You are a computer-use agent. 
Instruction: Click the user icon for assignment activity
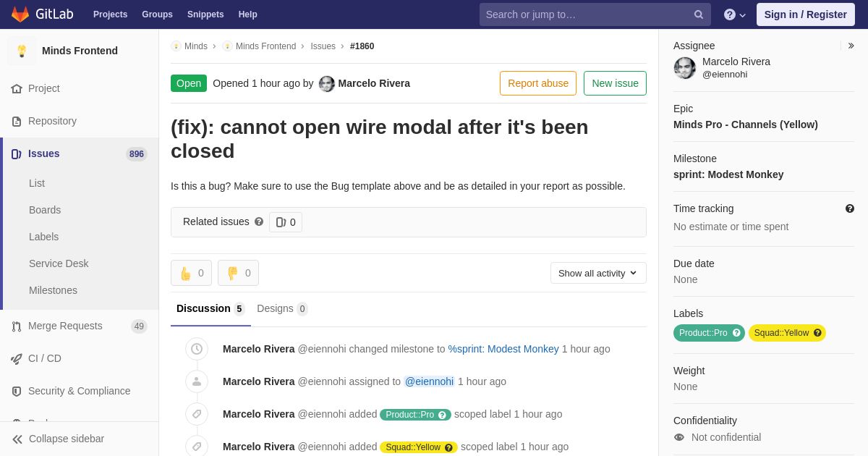[197, 381]
